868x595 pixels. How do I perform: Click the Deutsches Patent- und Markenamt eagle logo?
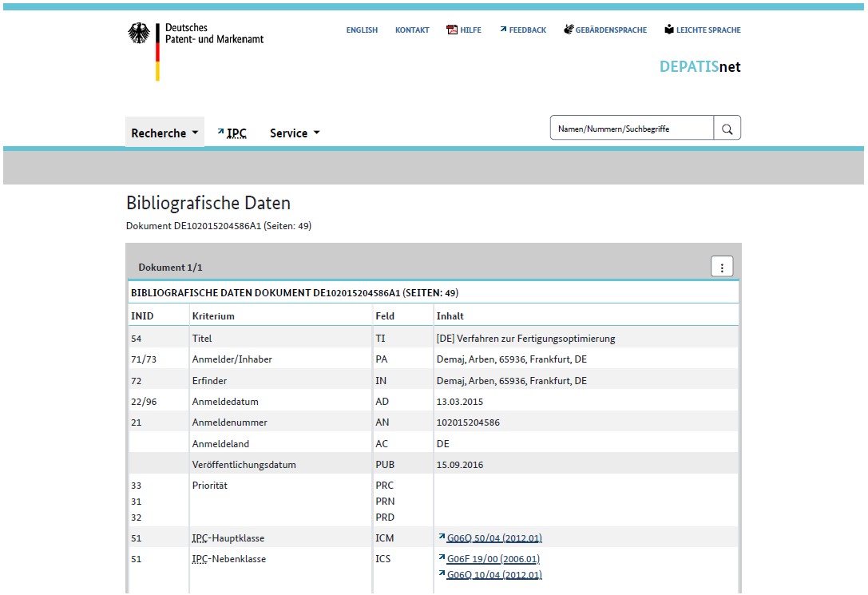(x=139, y=34)
